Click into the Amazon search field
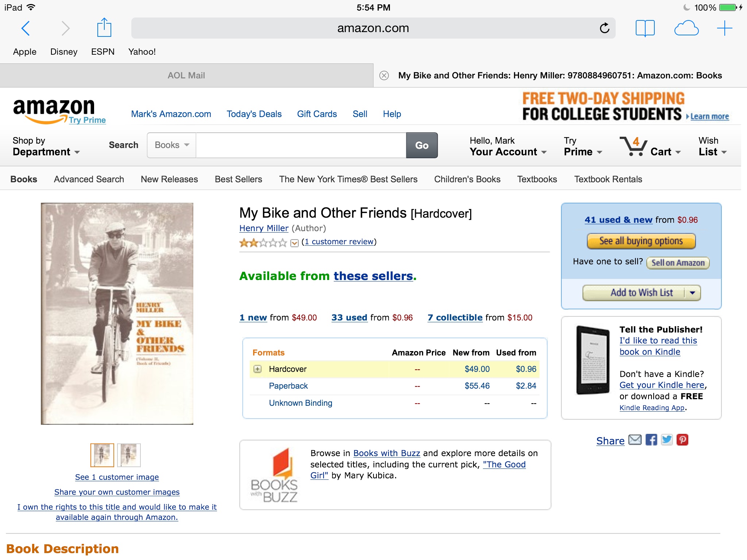Image resolution: width=747 pixels, height=560 pixels. pyautogui.click(x=301, y=145)
